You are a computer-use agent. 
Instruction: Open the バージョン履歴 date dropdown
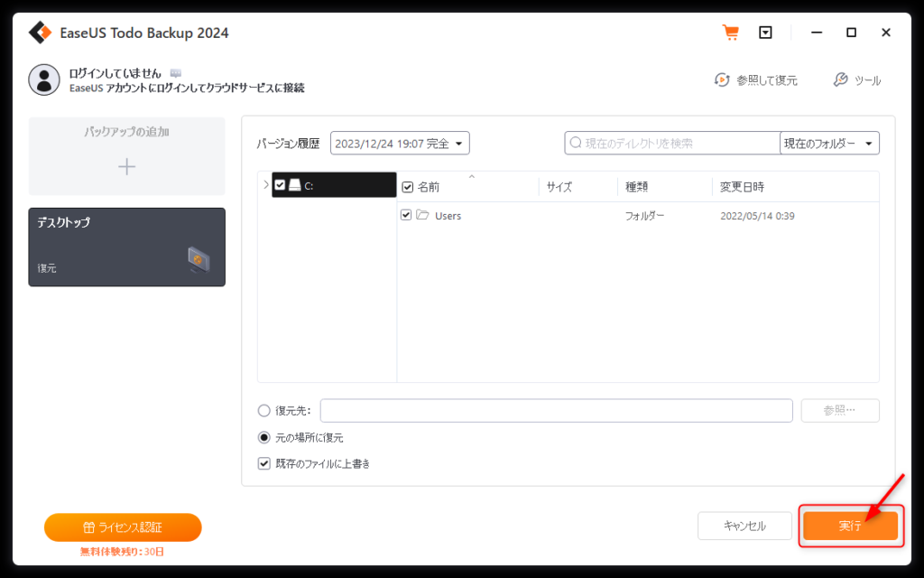click(x=400, y=143)
